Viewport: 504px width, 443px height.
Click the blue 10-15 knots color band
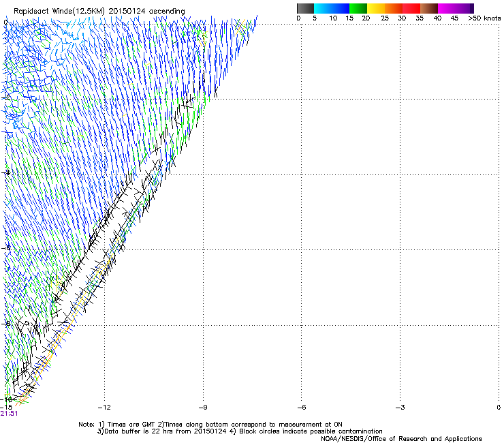341,8
